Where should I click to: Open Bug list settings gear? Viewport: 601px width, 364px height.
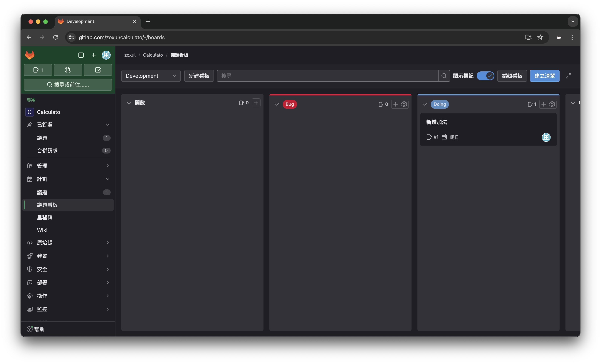pos(404,104)
